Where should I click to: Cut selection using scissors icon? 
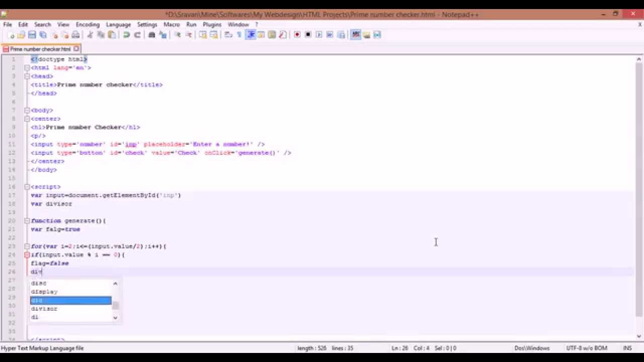(90, 35)
